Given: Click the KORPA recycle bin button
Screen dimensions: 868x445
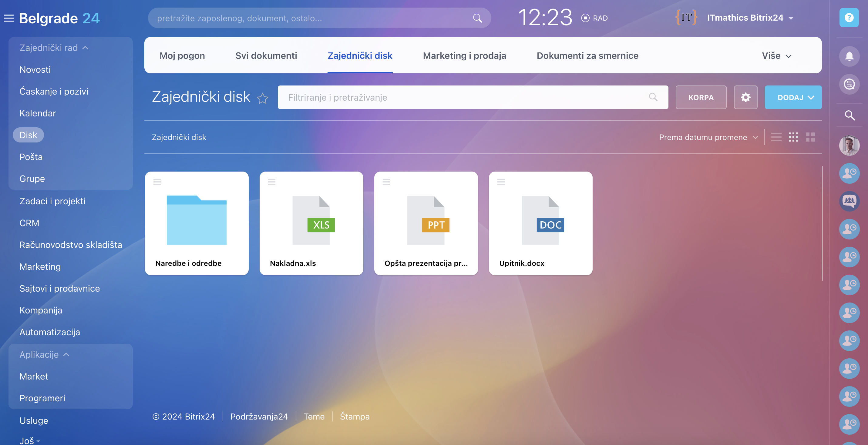Looking at the screenshot, I should tap(701, 97).
